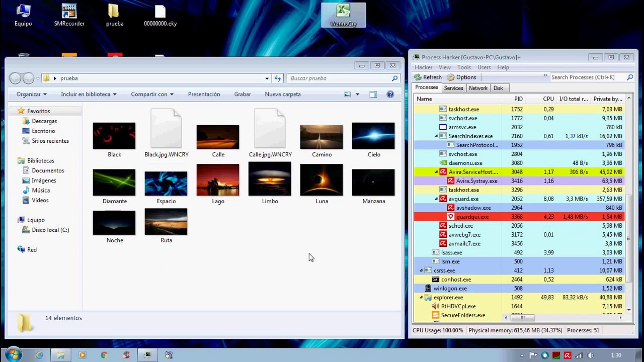Click the Grabar button

(243, 95)
